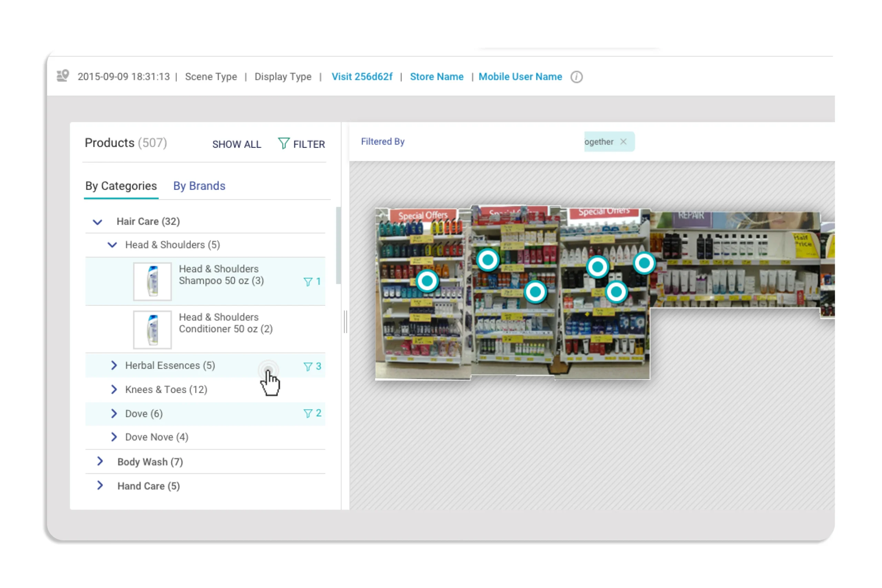Click the Head & Shoulders Conditioner thumbnail
This screenshot has height=588, width=882.
pos(152,329)
